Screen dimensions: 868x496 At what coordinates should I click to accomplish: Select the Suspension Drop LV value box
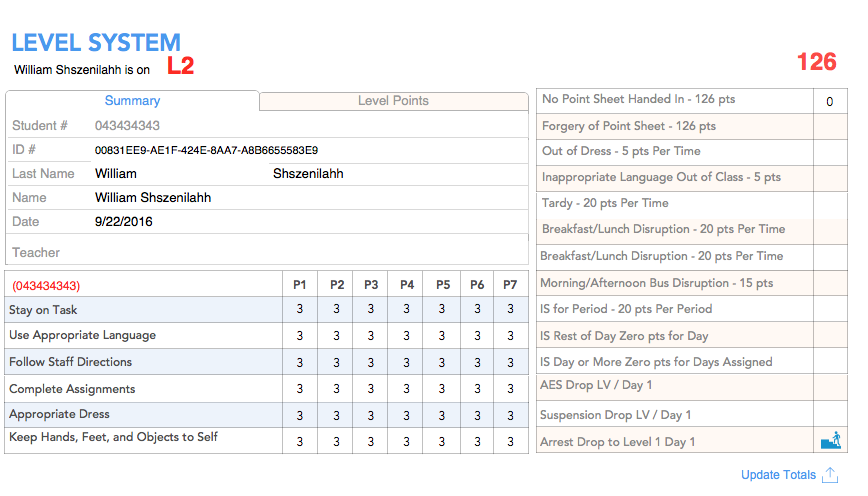pyautogui.click(x=830, y=414)
